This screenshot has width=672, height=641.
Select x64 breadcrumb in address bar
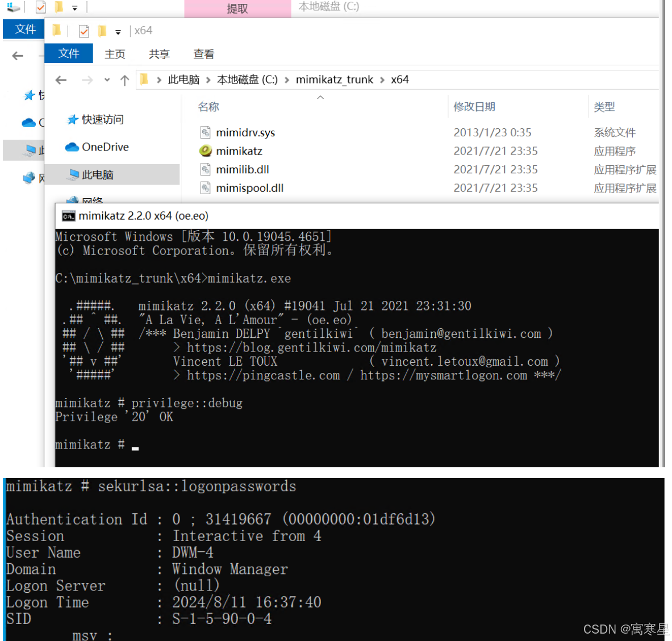point(400,79)
